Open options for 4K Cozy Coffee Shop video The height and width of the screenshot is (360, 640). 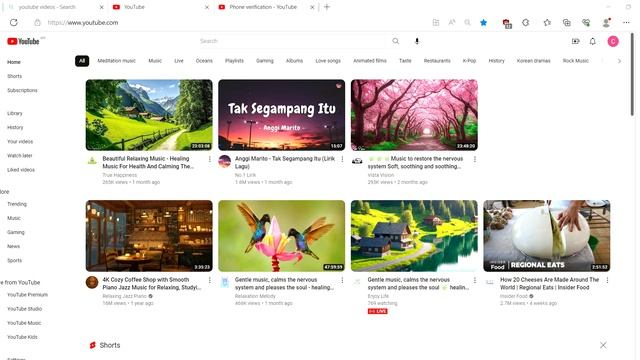pyautogui.click(x=210, y=280)
